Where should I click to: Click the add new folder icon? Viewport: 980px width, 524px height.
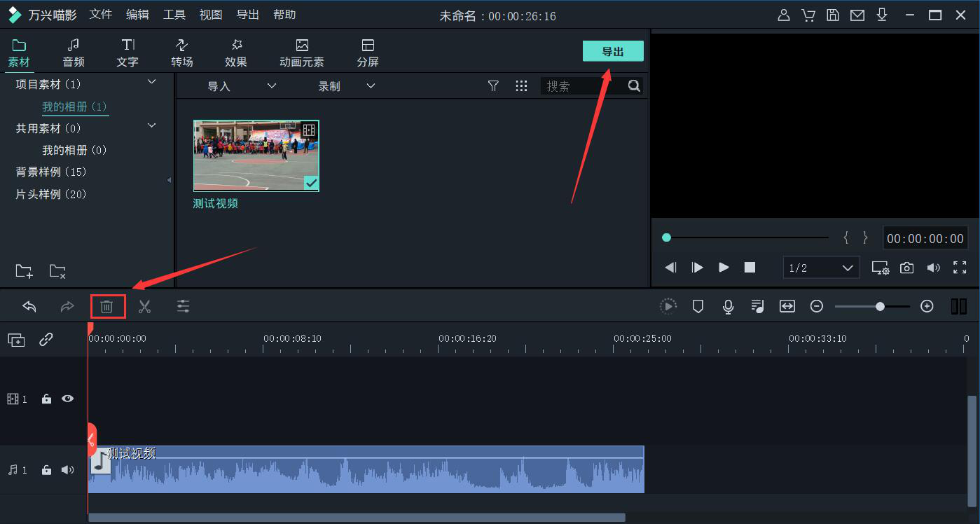[24, 271]
